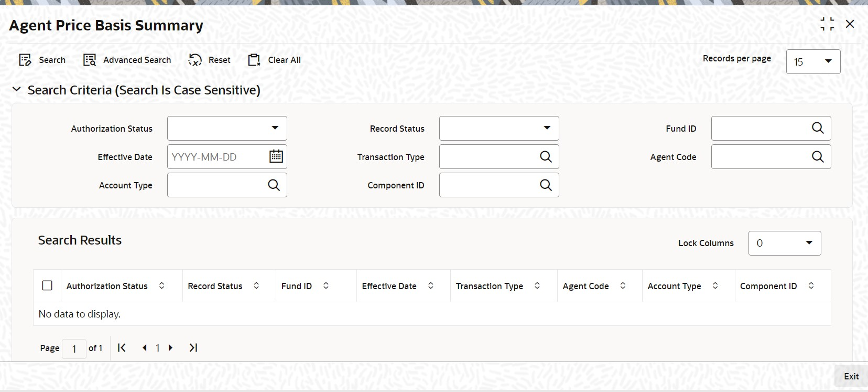
Task: Open Advanced Search
Action: tap(127, 60)
